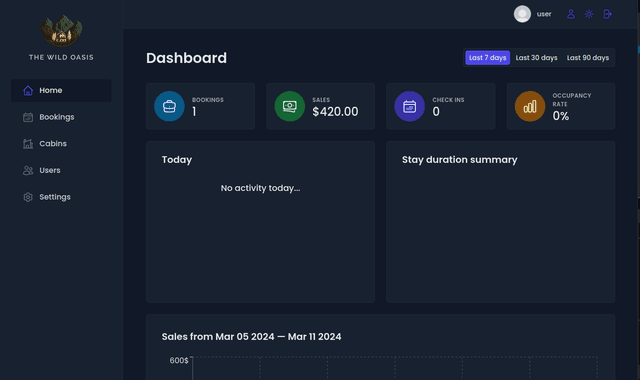640x380 pixels.
Task: Click the Settings gear icon in sidebar
Action: point(28,197)
